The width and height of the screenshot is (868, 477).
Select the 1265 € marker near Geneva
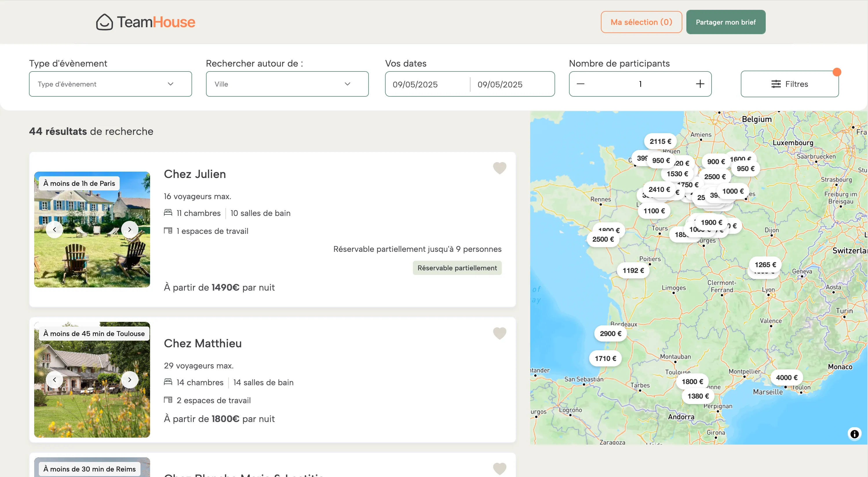pyautogui.click(x=765, y=265)
